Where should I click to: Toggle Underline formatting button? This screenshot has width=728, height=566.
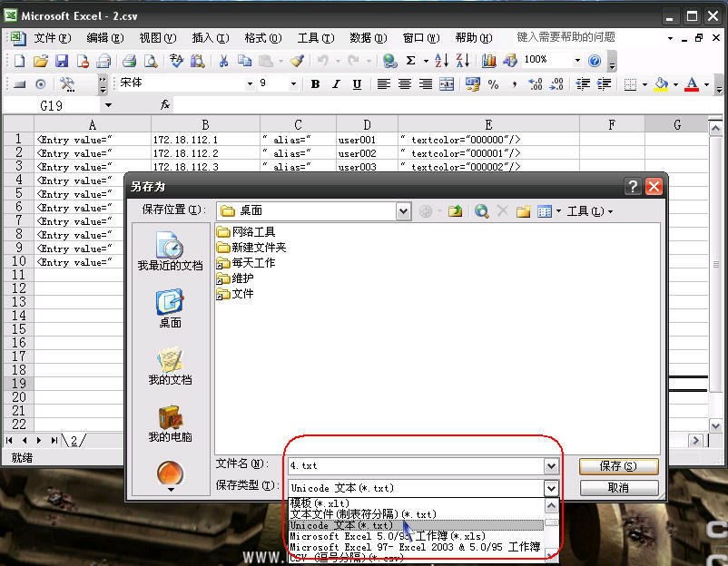357,84
